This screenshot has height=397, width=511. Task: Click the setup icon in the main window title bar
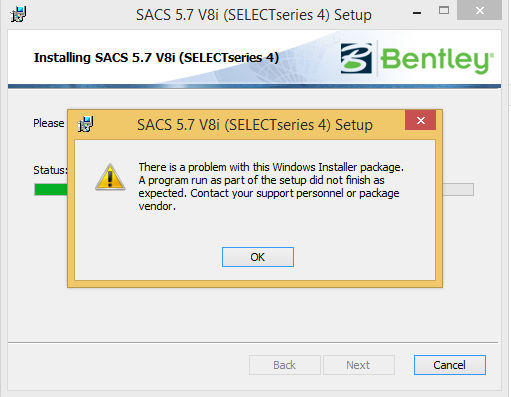[x=18, y=14]
